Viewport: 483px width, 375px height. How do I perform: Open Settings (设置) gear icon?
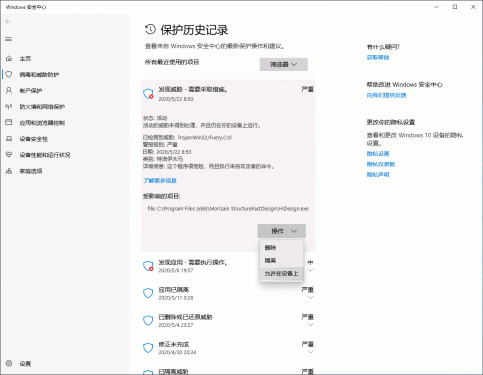click(9, 363)
